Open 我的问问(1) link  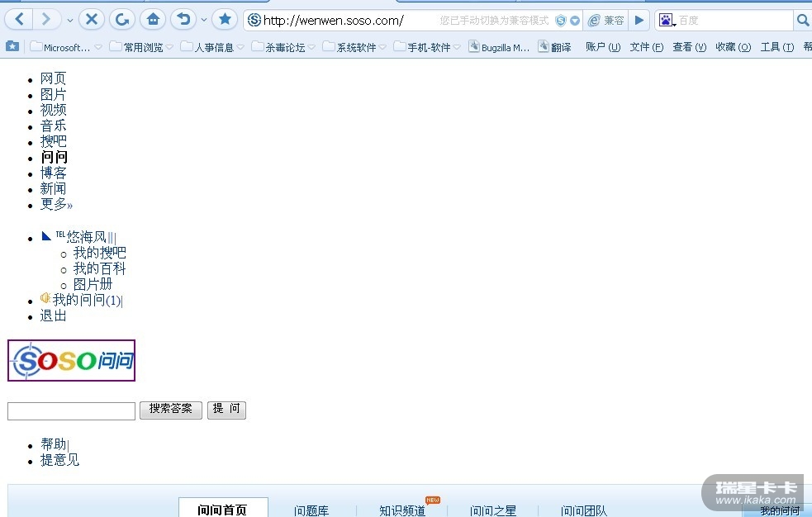(x=87, y=300)
